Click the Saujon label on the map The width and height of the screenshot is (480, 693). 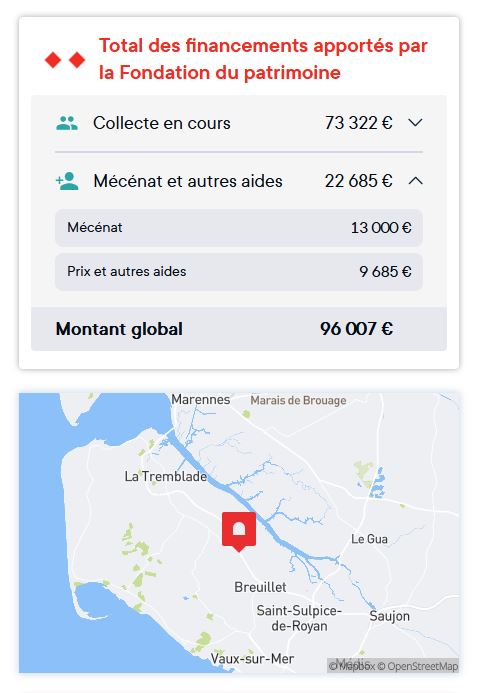[389, 616]
